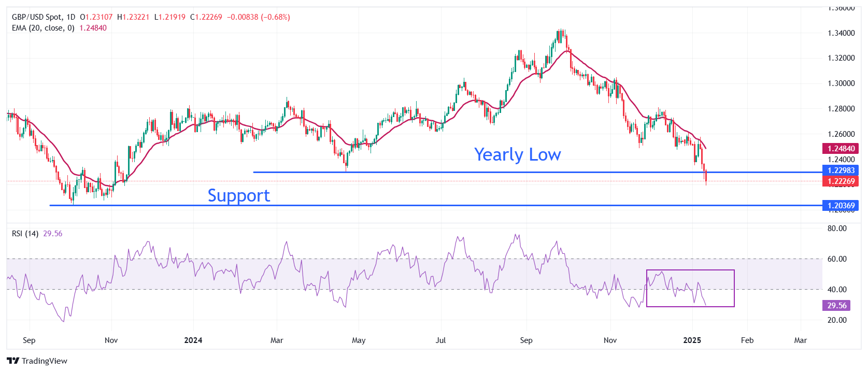The height and width of the screenshot is (372, 868).
Task: Click the EMA (20, close, 0) indicator legend
Action: coord(43,28)
